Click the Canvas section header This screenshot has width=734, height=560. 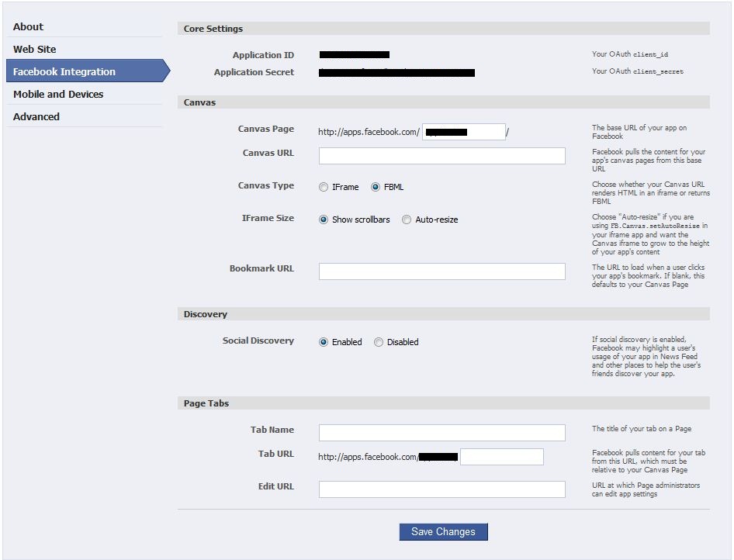tap(443, 102)
